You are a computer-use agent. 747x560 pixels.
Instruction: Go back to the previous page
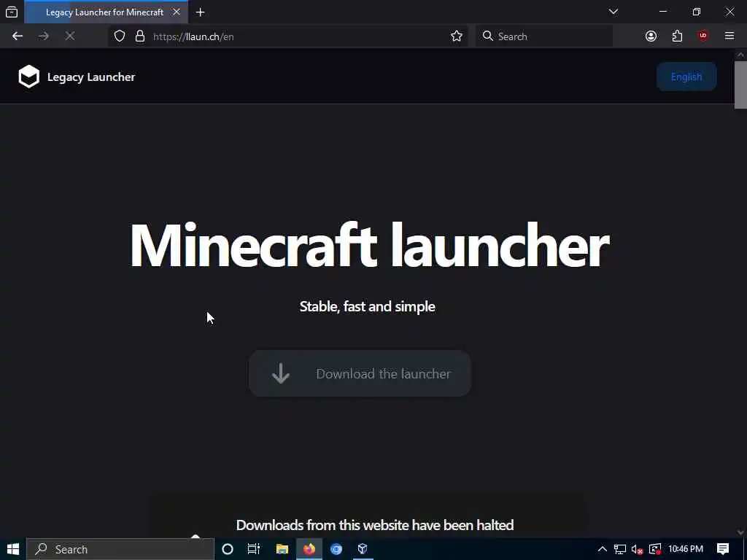tap(18, 36)
